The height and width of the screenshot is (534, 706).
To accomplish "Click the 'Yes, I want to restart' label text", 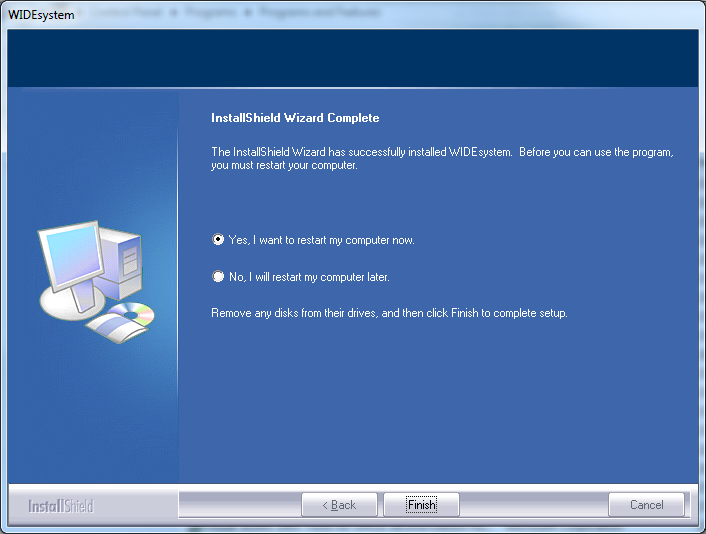I will [x=321, y=240].
